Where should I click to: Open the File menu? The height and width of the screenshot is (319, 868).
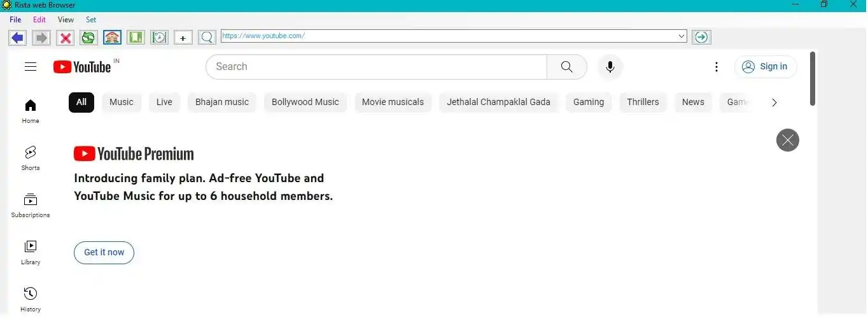[15, 20]
